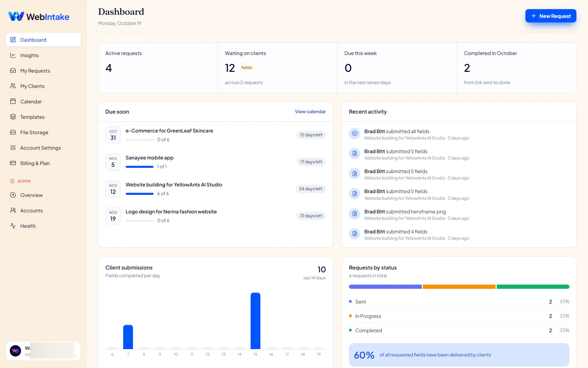588x368 pixels.
Task: Open the user account card at sidebar bottom
Action: pyautogui.click(x=43, y=351)
